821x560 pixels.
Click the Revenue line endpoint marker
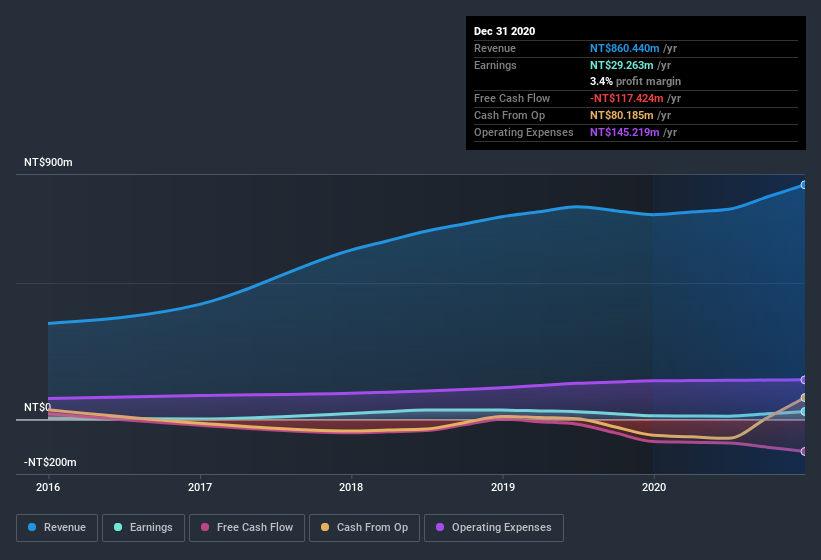(804, 185)
